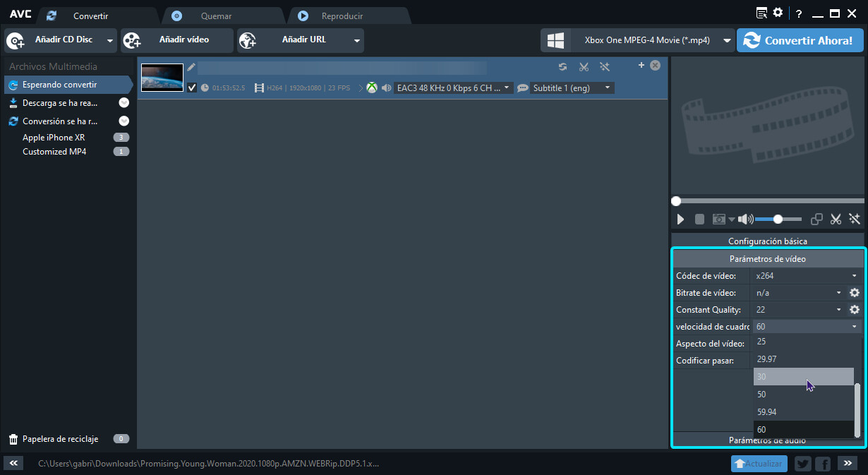Expand the Subtitle 1 (eng) dropdown
Image resolution: width=868 pixels, height=475 pixels.
point(572,88)
